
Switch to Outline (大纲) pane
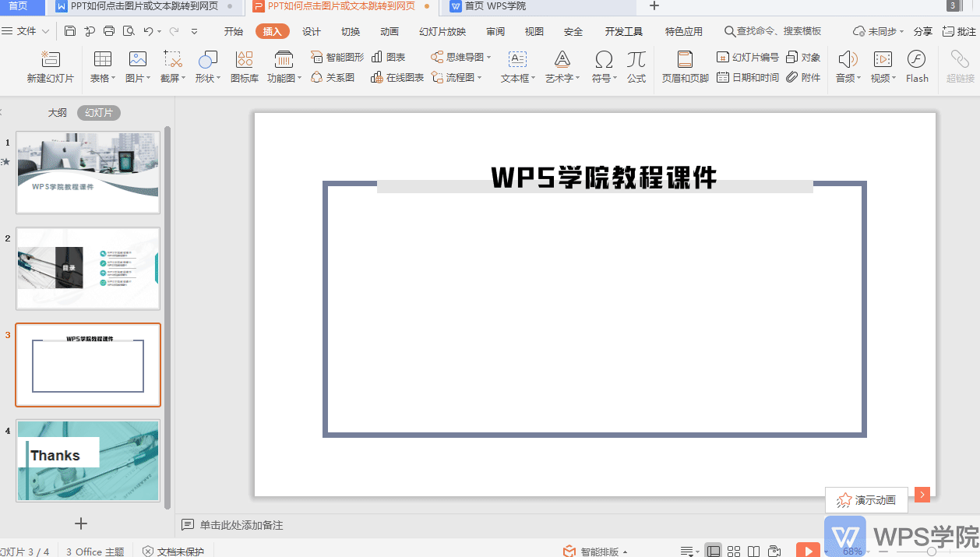click(57, 113)
